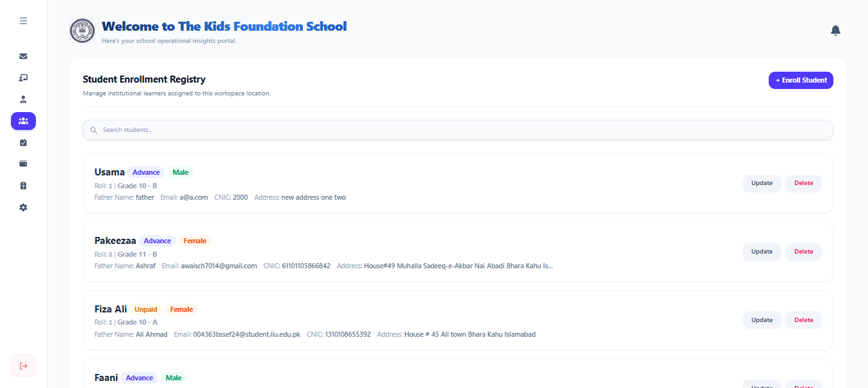Click Fiza Ali's 'Grade 10 - A' text
This screenshot has width=868, height=388.
(x=137, y=323)
